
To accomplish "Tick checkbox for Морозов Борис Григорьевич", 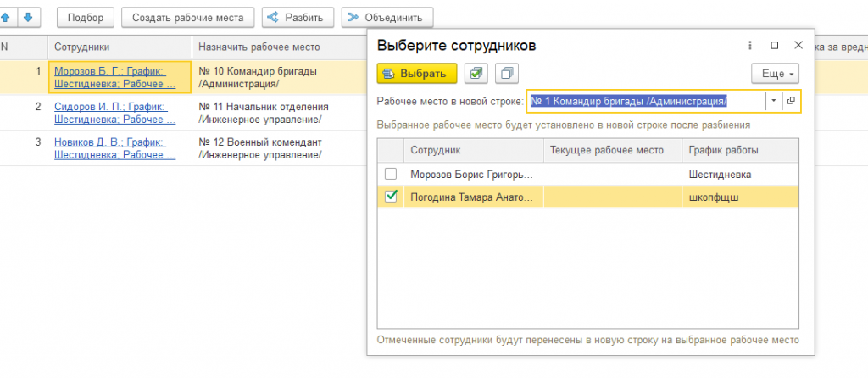I will click(391, 174).
